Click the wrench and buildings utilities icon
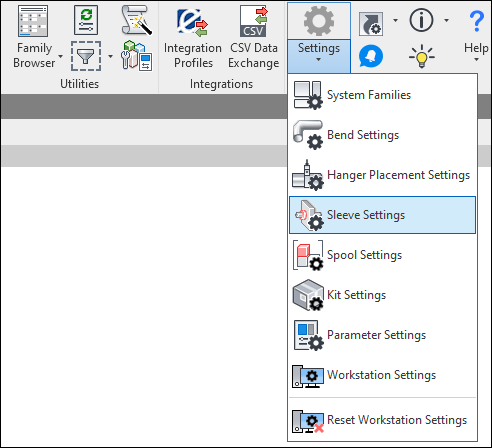The image size is (492, 448). tap(136, 56)
